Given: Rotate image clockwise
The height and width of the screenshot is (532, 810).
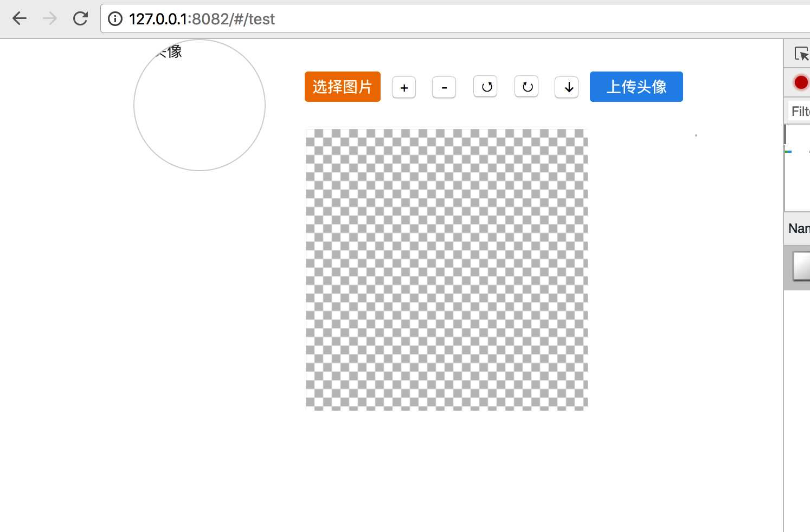Looking at the screenshot, I should tap(526, 87).
